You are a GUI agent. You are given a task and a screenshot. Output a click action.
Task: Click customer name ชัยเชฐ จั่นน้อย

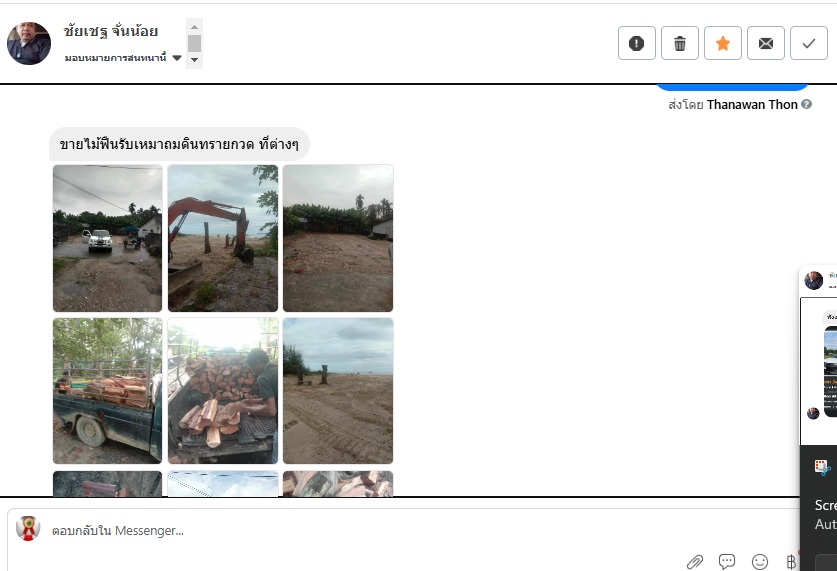tap(110, 31)
